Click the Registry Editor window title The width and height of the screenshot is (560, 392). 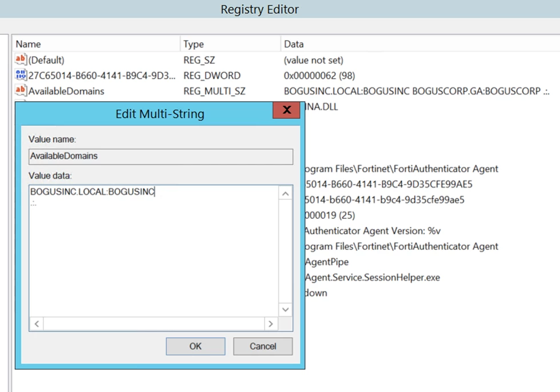coord(259,9)
